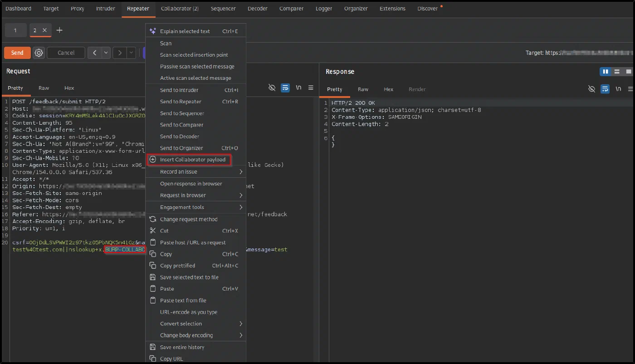Choose Send to Decoder
Viewport: 635px width, 364px height.
195,136
